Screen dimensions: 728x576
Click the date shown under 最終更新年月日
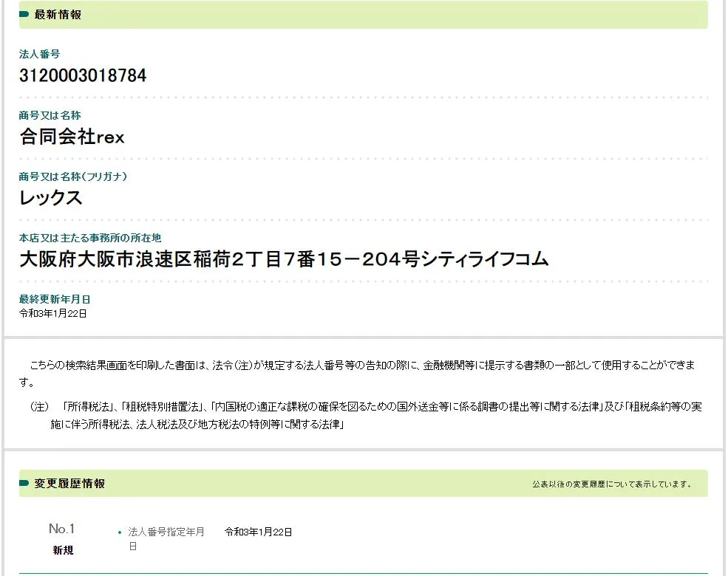(x=53, y=313)
